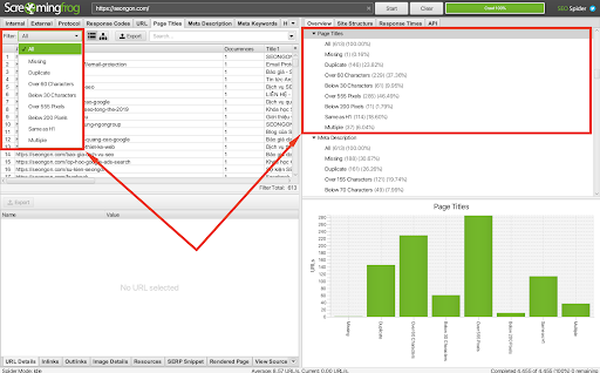Select the checked All filter option
This screenshot has height=373, width=600.
[x=50, y=49]
